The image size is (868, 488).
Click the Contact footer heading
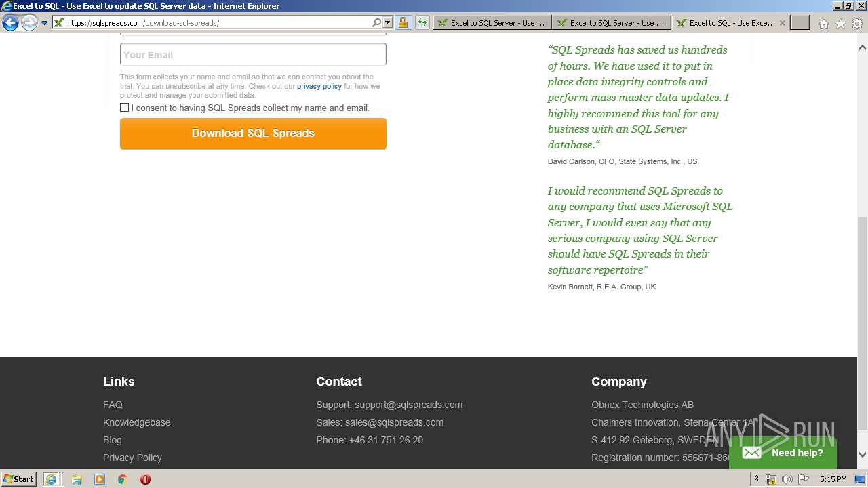click(x=339, y=382)
